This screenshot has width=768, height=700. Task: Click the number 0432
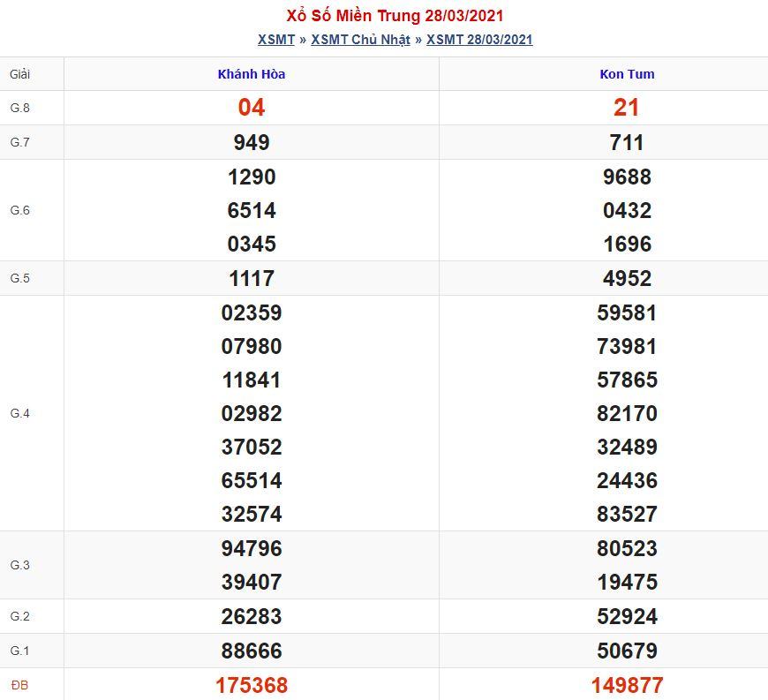point(627,210)
